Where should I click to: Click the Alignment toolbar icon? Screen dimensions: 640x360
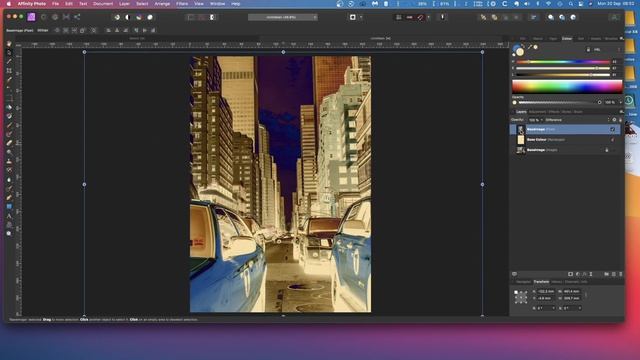tap(533, 17)
